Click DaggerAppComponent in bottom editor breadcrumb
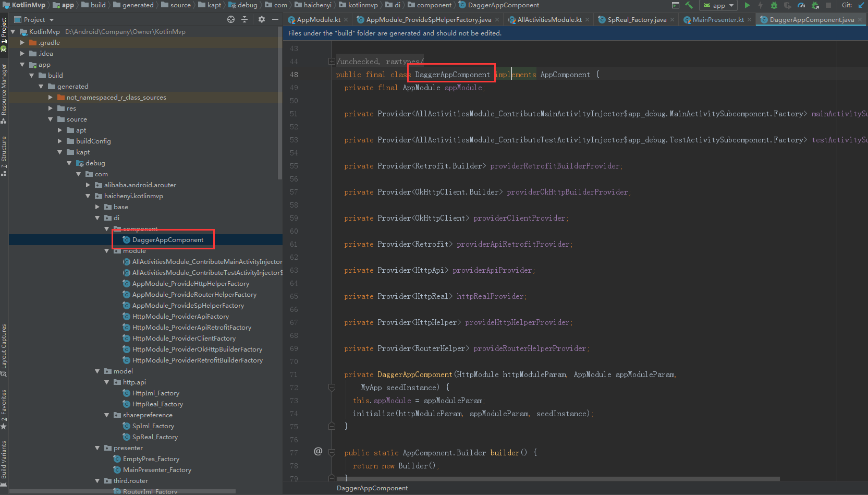 [372, 488]
